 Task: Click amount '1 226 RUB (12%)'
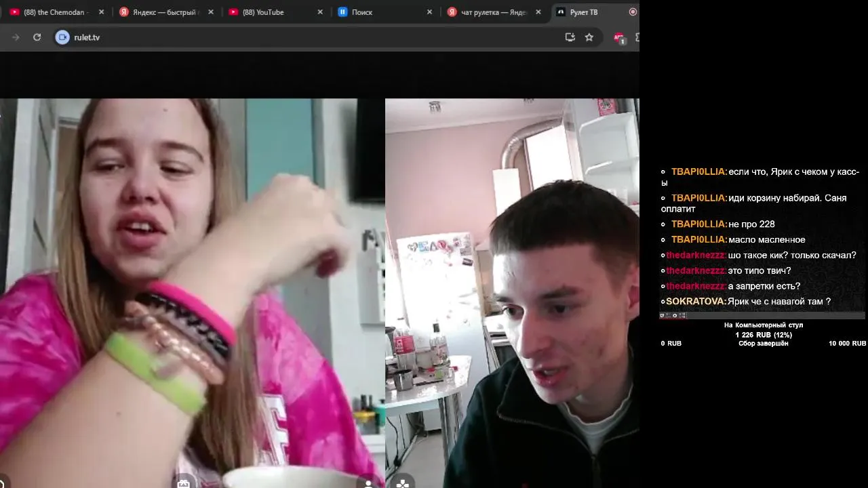(x=764, y=335)
